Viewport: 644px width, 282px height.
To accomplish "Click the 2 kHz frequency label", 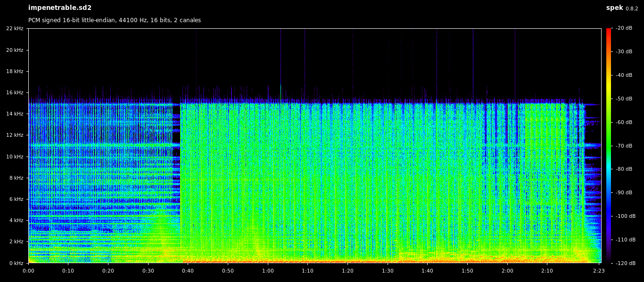I will 16,241.
